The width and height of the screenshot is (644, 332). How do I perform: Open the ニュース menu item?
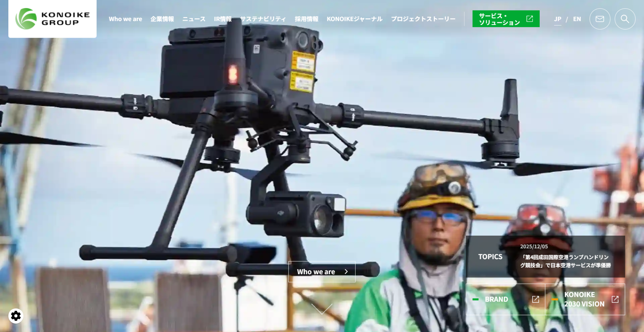pyautogui.click(x=194, y=19)
